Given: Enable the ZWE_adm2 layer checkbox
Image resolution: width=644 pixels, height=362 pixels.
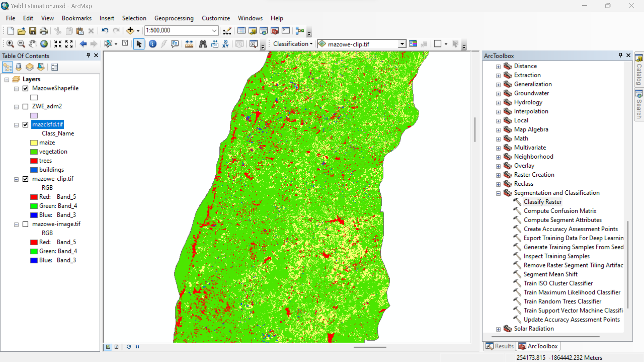Looking at the screenshot, I should 25,107.
